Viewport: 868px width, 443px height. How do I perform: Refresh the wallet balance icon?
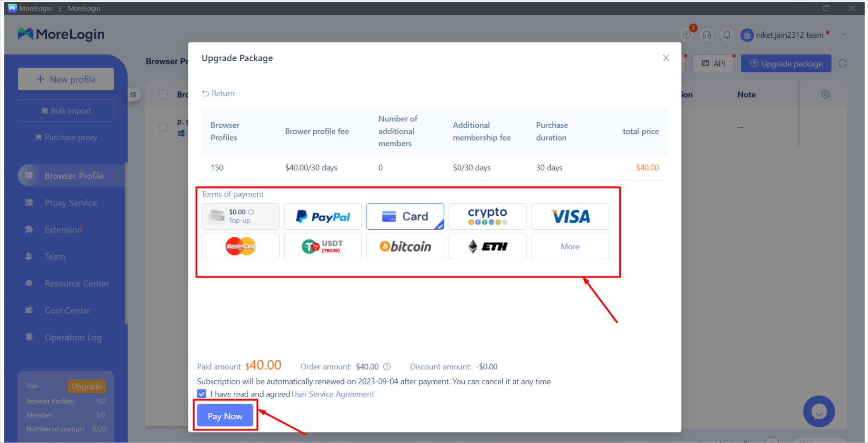tap(251, 212)
